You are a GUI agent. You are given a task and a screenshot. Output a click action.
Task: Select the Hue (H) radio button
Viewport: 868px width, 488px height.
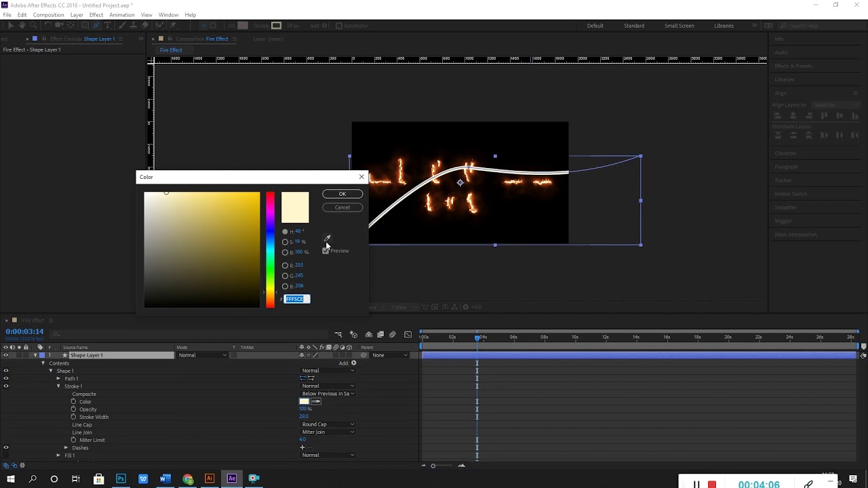coord(285,232)
